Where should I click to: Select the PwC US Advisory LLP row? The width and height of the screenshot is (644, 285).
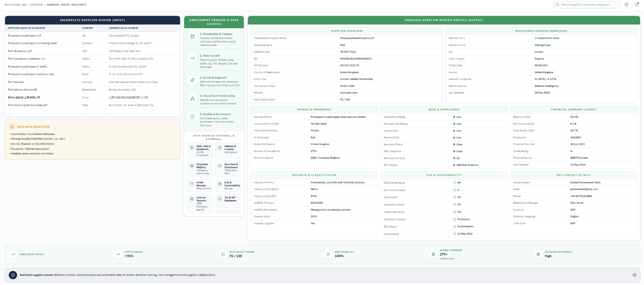coord(93,51)
